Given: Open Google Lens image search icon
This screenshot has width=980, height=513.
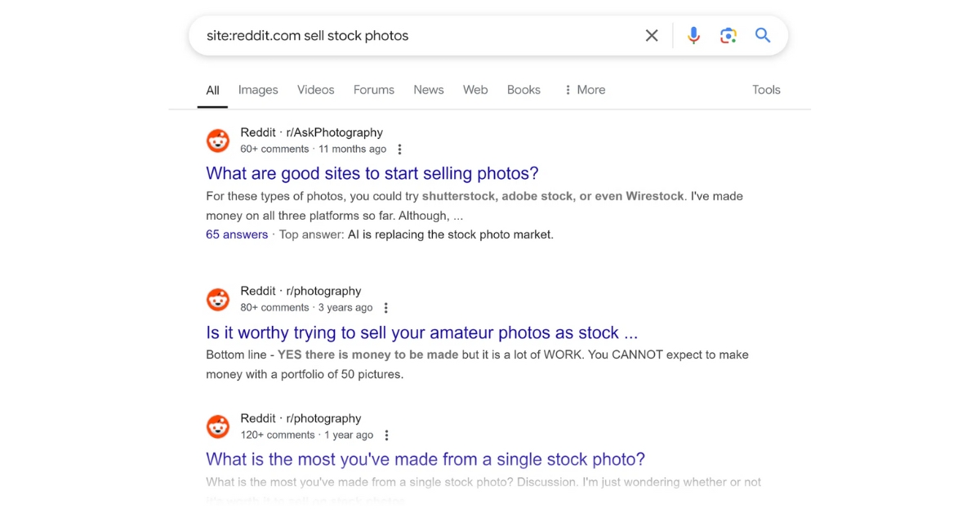Looking at the screenshot, I should [x=728, y=35].
